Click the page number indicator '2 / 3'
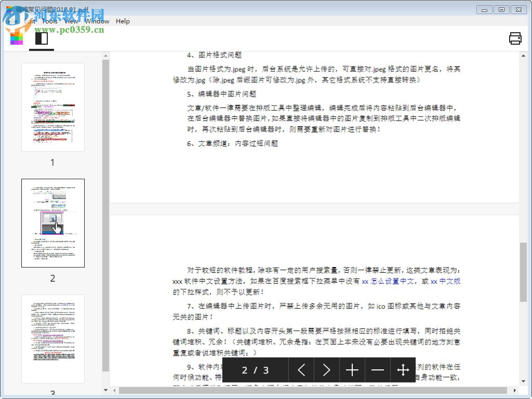Image resolution: width=532 pixels, height=399 pixels. pyautogui.click(x=254, y=370)
